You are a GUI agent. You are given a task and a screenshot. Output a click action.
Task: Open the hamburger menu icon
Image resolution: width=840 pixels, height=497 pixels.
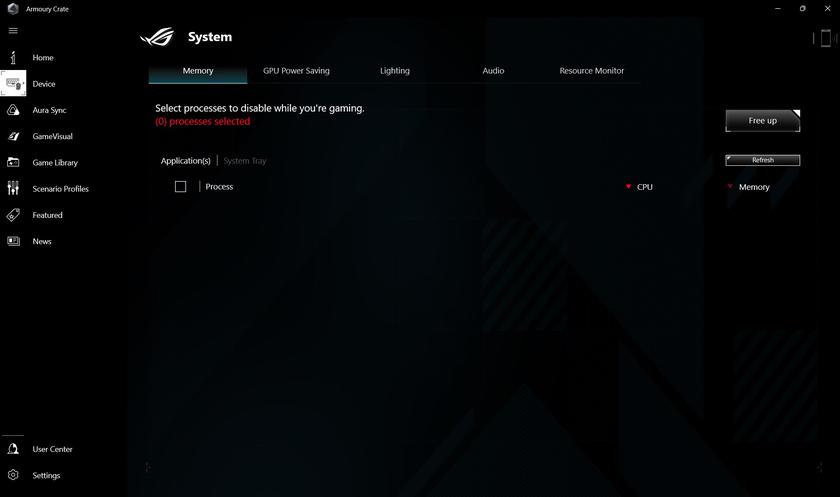click(13, 31)
